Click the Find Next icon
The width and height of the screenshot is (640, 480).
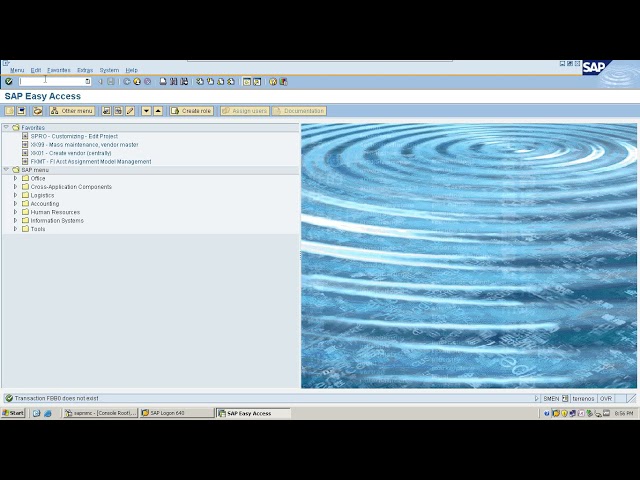(x=184, y=82)
